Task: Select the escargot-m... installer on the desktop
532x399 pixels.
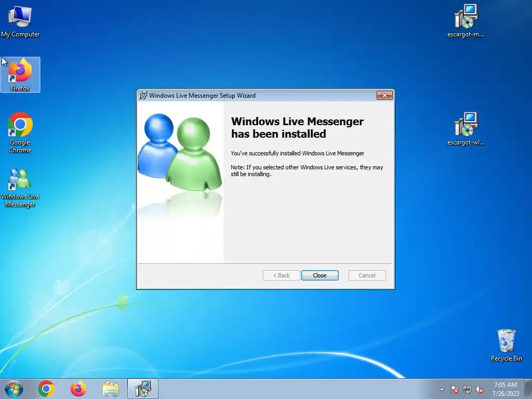Action: [465, 21]
